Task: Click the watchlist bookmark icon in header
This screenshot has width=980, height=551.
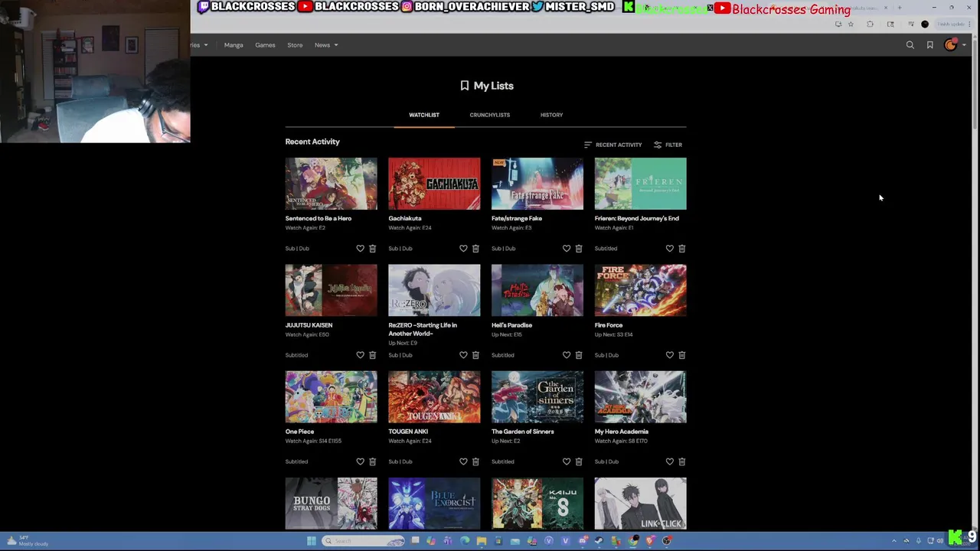Action: 930,45
